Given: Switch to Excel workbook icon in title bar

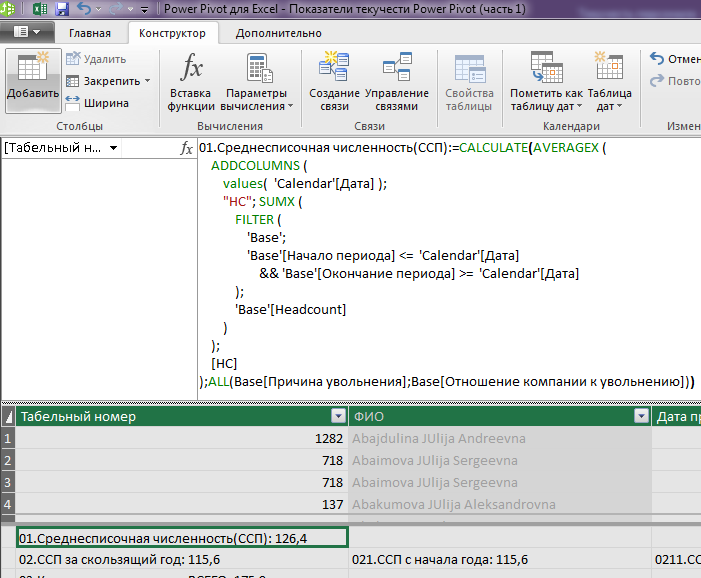Looking at the screenshot, I should [x=40, y=8].
